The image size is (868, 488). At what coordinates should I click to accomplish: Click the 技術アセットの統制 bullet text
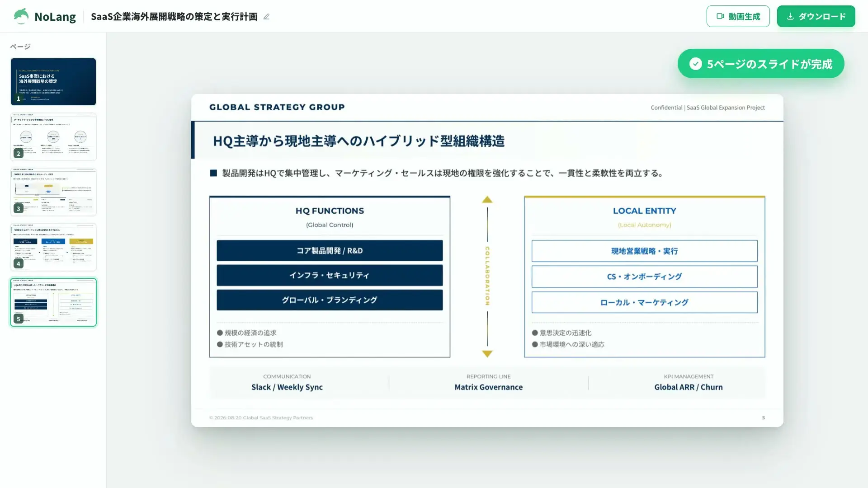coord(254,344)
